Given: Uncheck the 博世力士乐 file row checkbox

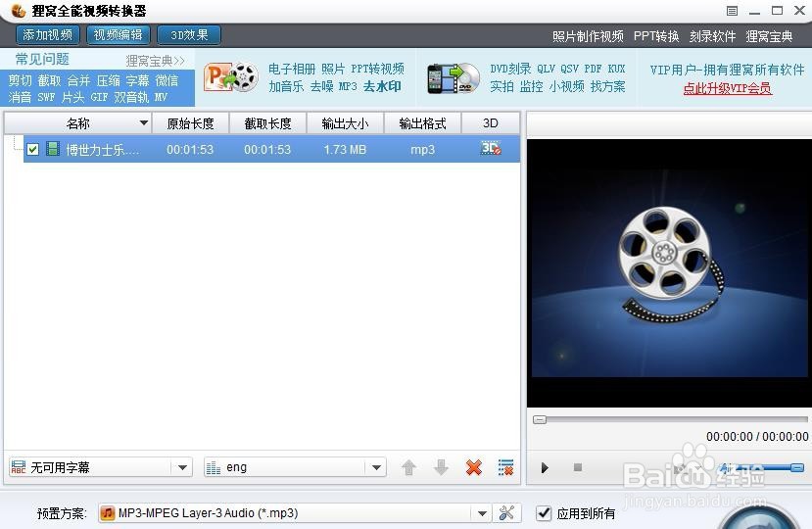Looking at the screenshot, I should tap(32, 149).
